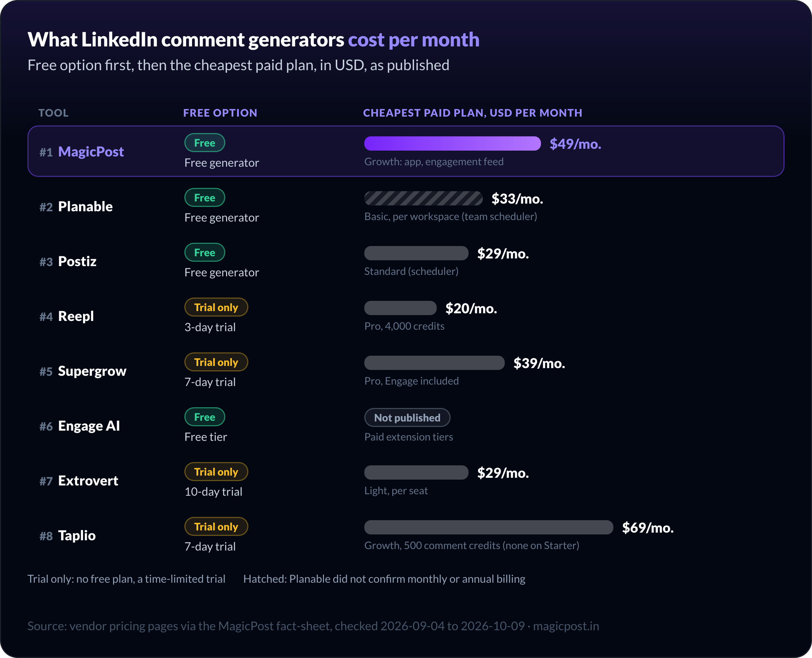The height and width of the screenshot is (658, 812).
Task: Click the CHEAPEST PAID PLAN column header
Action: [x=473, y=113]
